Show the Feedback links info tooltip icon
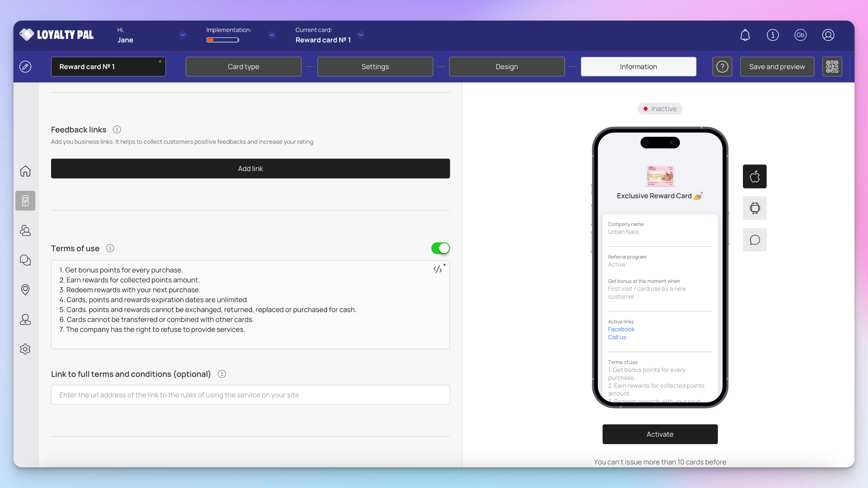This screenshot has width=868, height=488. [117, 130]
